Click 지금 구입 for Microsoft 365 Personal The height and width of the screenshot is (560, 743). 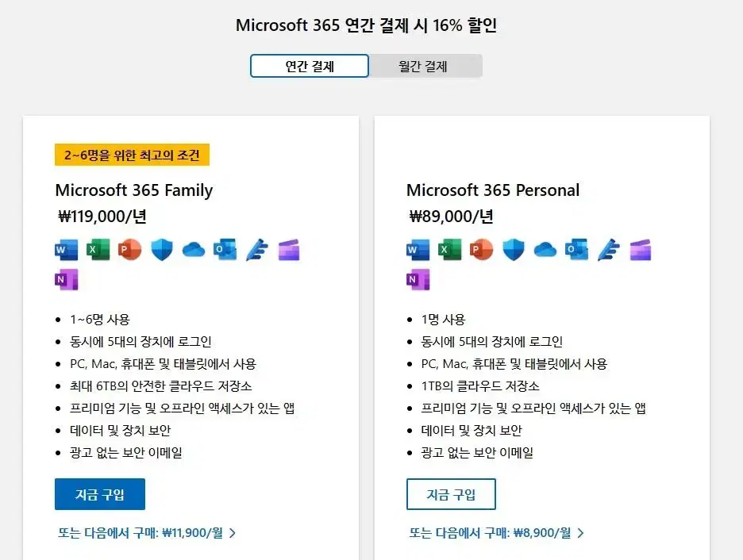(451, 494)
